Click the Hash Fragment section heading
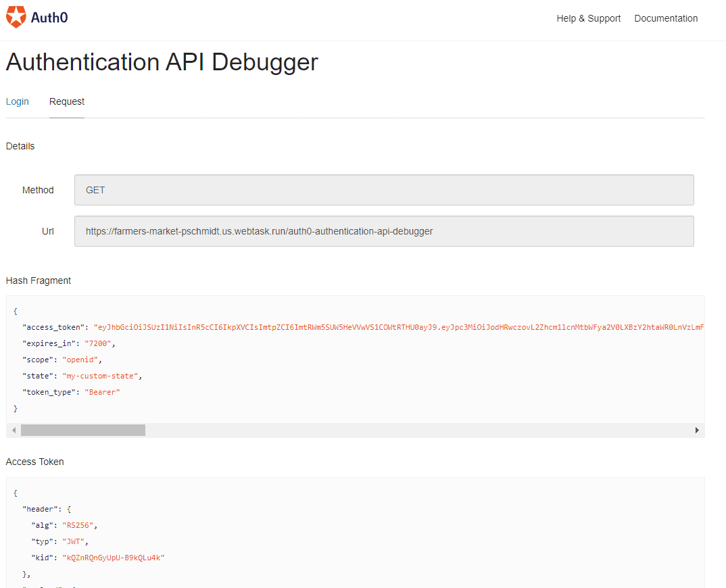Image resolution: width=726 pixels, height=588 pixels. click(x=39, y=280)
